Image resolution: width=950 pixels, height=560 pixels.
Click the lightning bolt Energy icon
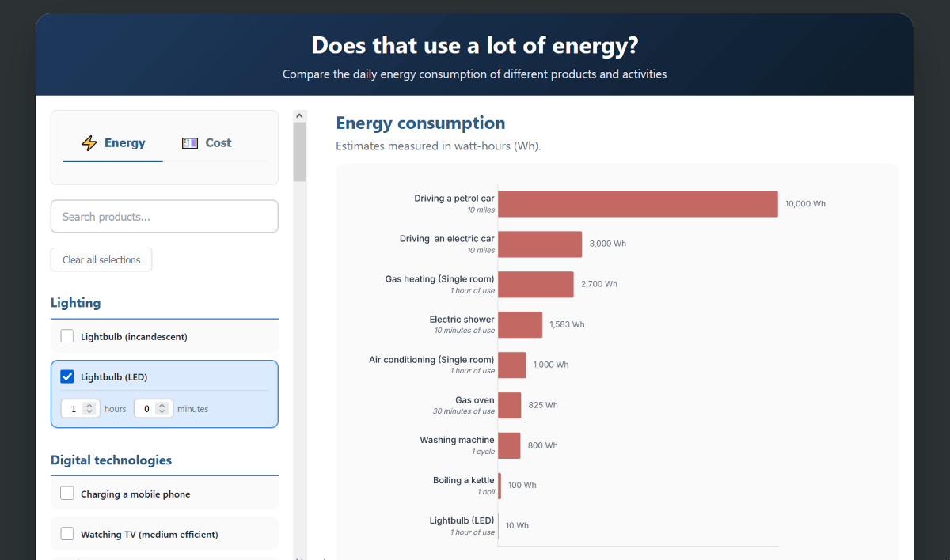click(89, 143)
